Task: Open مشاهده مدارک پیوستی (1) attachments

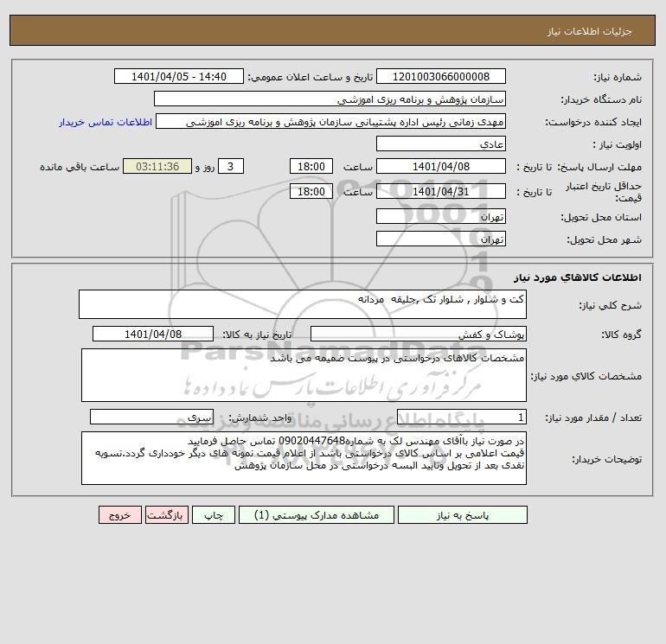Action: 316,515
